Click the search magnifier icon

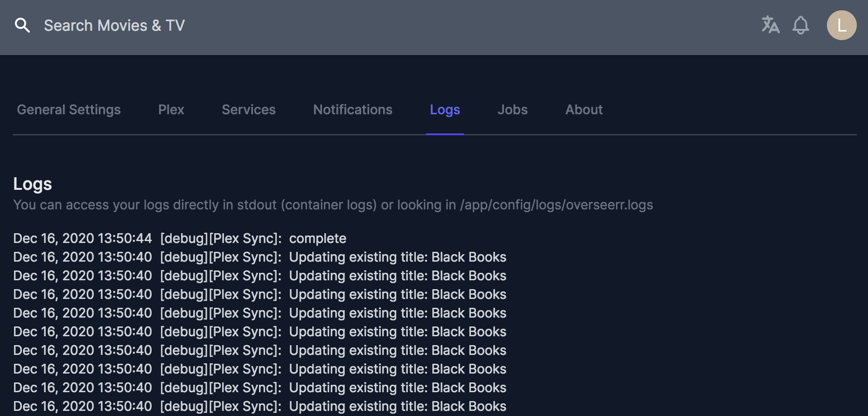(22, 25)
